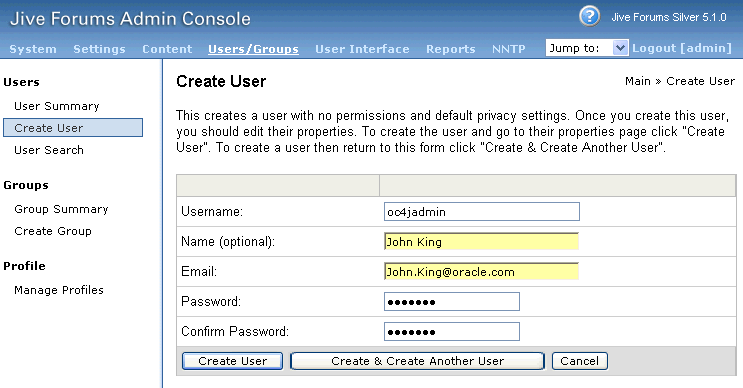Open the help question mark icon
The image size is (743, 388).
tap(589, 17)
